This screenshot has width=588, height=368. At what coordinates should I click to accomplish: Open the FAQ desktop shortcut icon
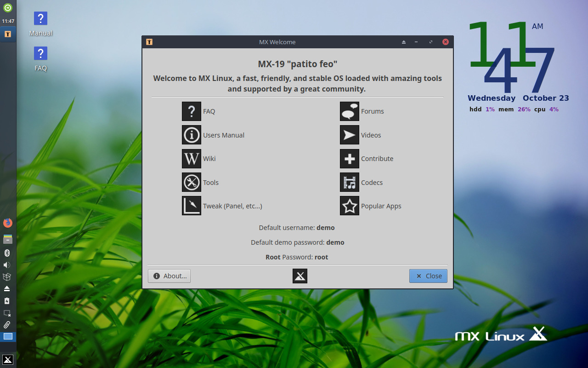40,53
